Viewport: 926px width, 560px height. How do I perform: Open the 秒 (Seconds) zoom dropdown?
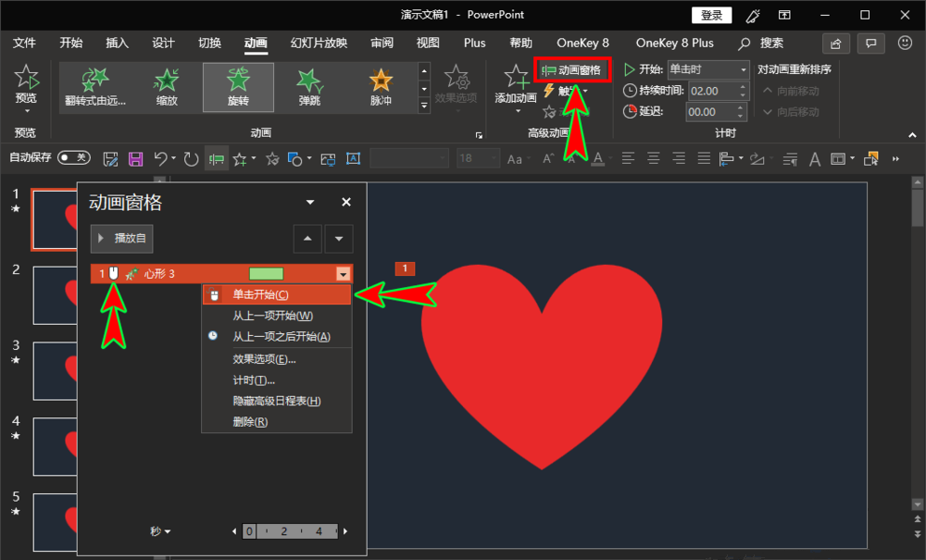(x=160, y=531)
